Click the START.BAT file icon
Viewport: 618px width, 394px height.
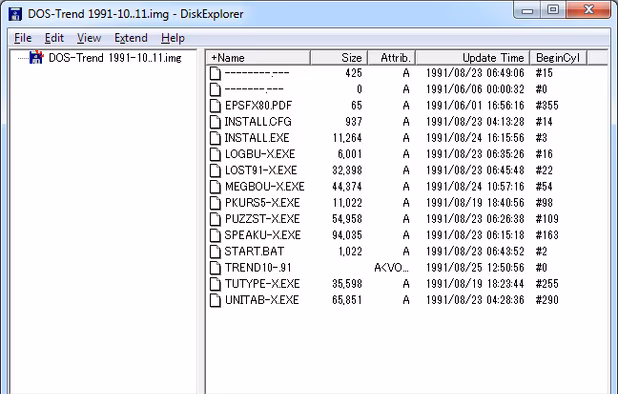(x=215, y=251)
